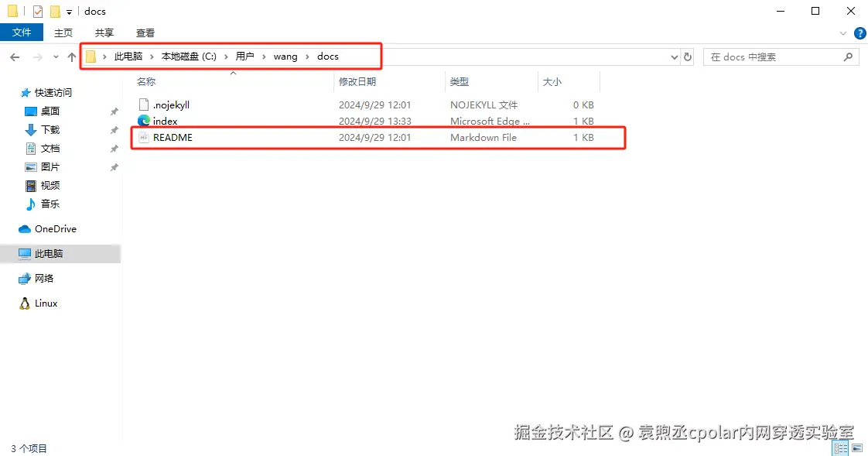Go up one folder level arrow

(x=71, y=57)
